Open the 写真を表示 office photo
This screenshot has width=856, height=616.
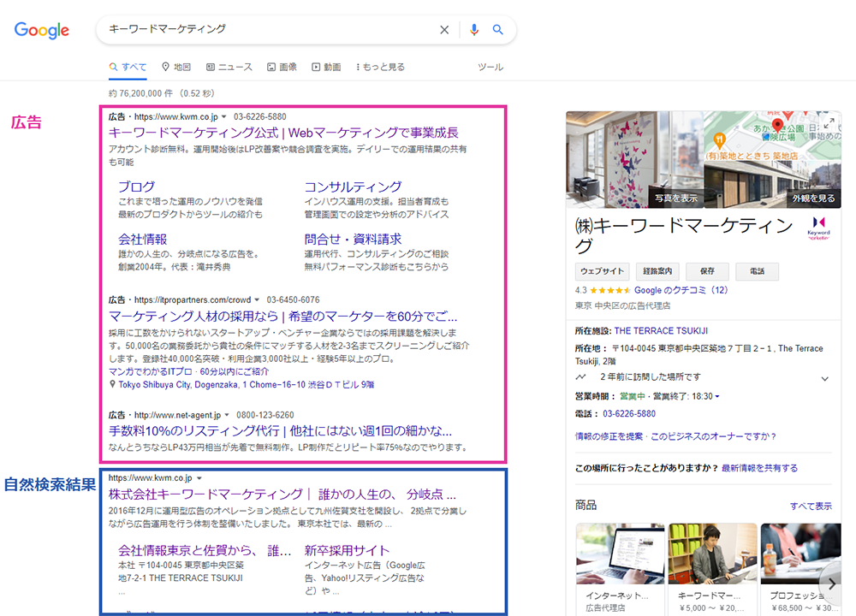click(x=635, y=160)
